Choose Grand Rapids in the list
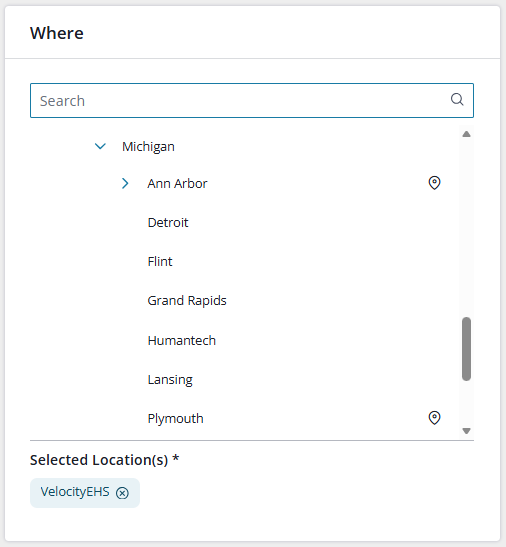Image resolution: width=506 pixels, height=547 pixels. 187,301
